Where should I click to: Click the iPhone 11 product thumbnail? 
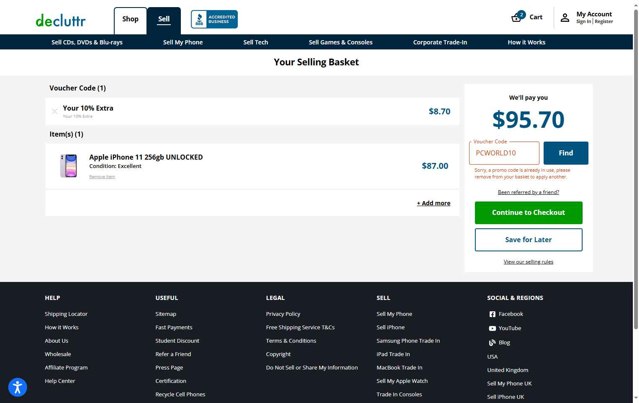(x=69, y=165)
